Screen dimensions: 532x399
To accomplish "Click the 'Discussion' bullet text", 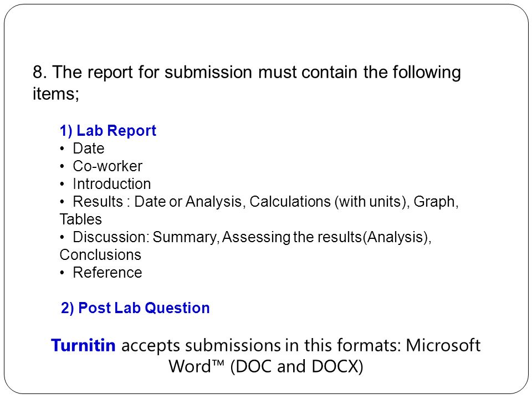I will [x=111, y=237].
